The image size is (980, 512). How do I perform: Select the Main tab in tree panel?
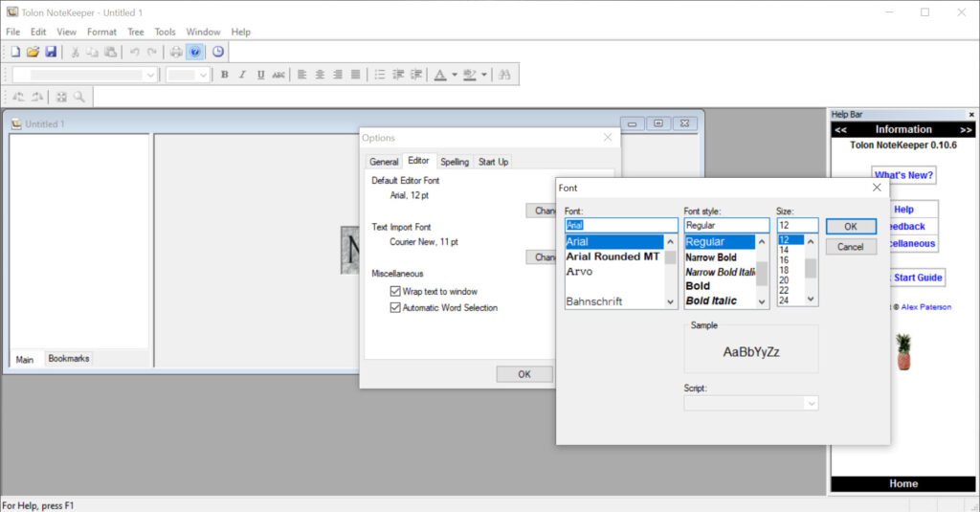click(24, 359)
